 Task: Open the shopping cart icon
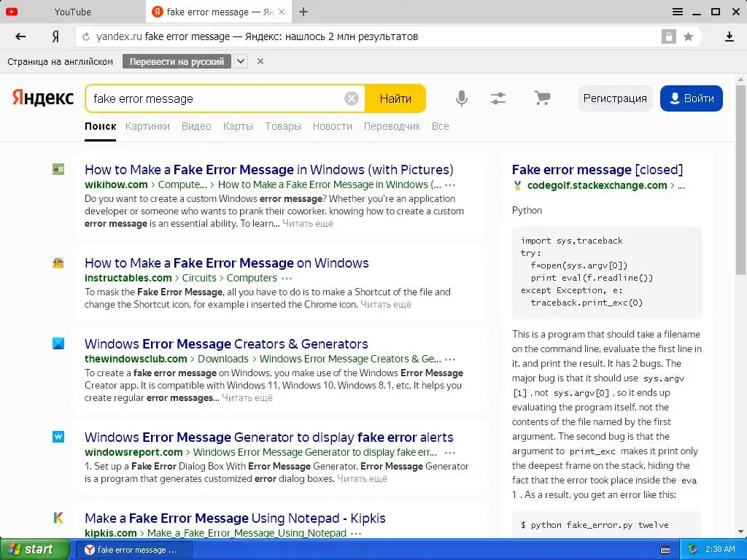[x=542, y=98]
